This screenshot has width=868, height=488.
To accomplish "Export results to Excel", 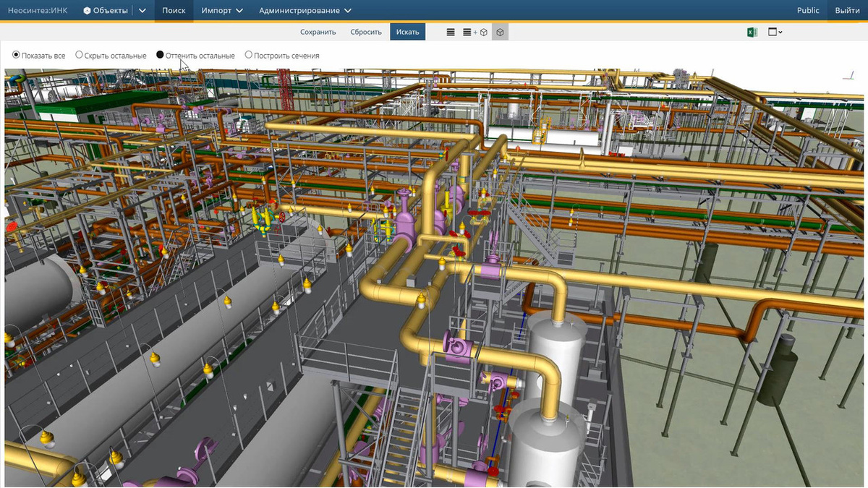I will pos(752,32).
